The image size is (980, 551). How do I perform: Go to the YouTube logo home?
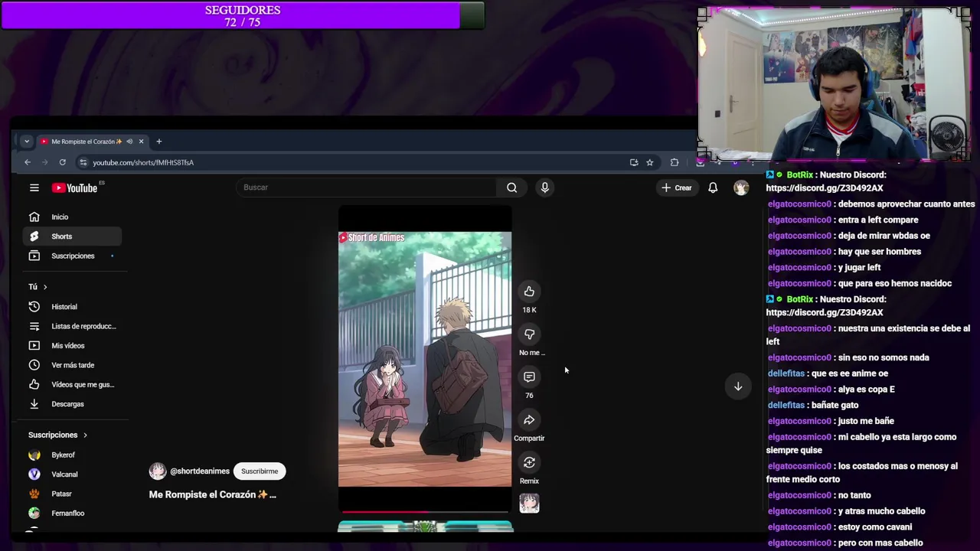(x=75, y=187)
